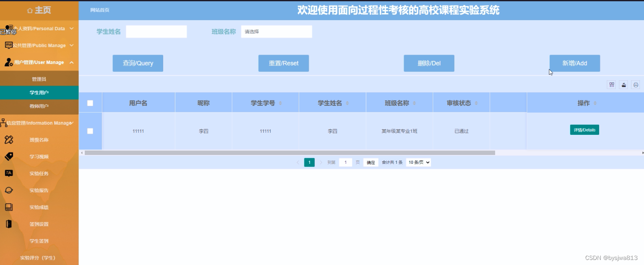Click the planet icon beside 实验报告
This screenshot has width=644, height=265.
pos(9,190)
